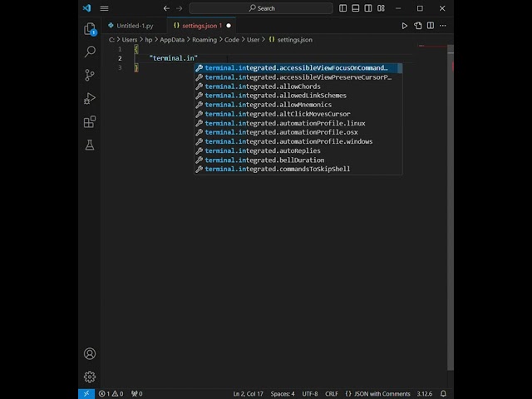Click the C: breadcrumb root

pyautogui.click(x=111, y=40)
